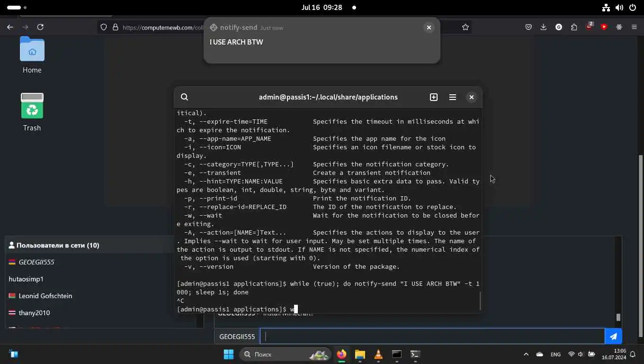Open the Pocket save icon
The height and width of the screenshot is (364, 644).
[528, 27]
